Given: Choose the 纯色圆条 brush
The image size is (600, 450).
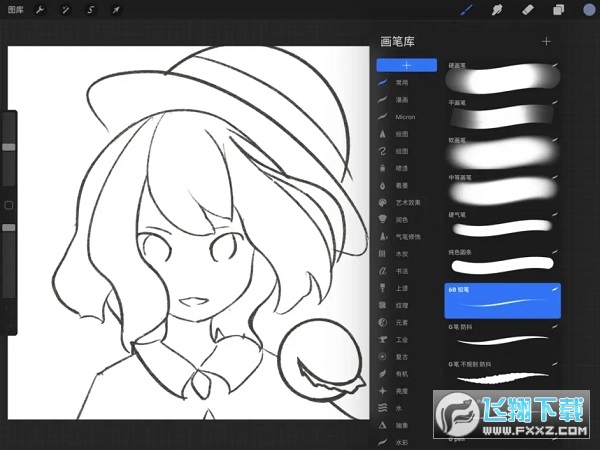Looking at the screenshot, I should pos(502,264).
